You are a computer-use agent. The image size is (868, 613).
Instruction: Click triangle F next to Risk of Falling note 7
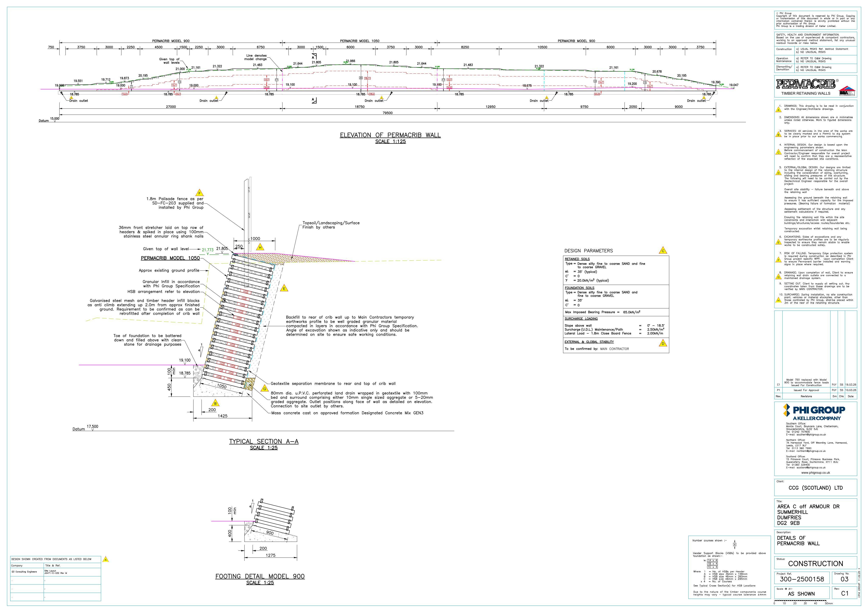click(x=778, y=260)
